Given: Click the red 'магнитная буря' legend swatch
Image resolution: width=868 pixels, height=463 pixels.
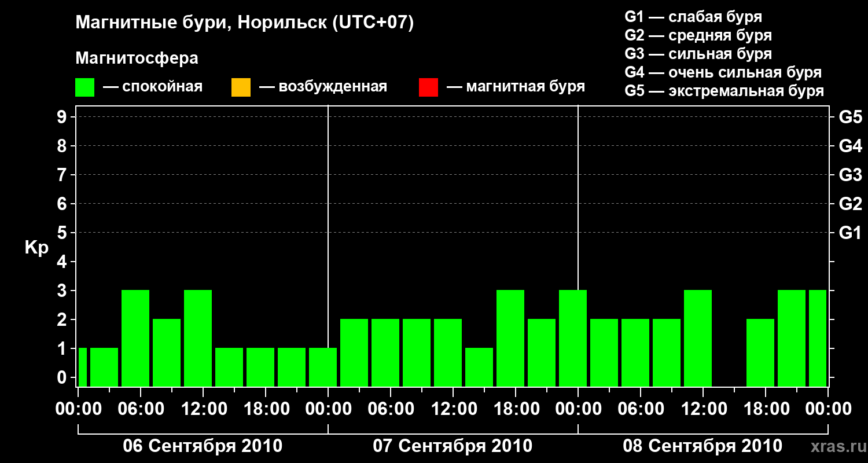Looking at the screenshot, I should (x=428, y=87).
